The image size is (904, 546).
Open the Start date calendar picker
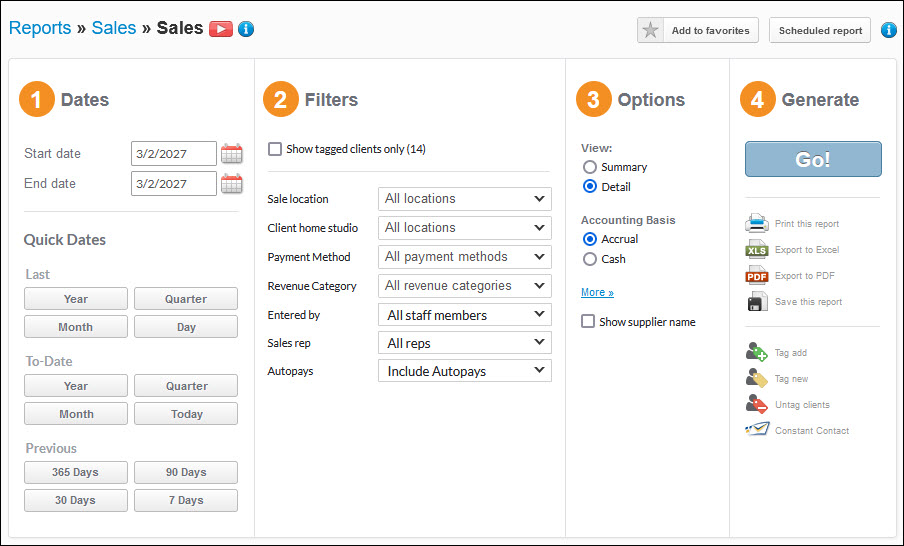[x=231, y=154]
